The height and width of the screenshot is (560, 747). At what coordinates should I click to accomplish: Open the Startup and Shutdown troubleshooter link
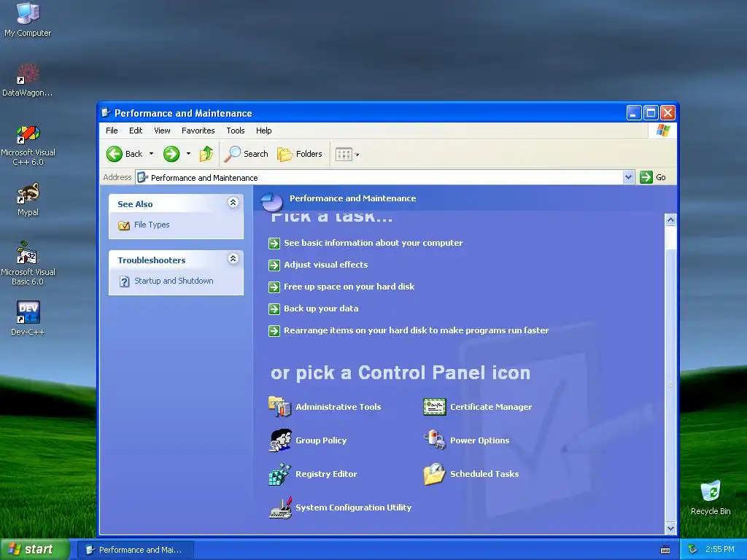point(174,281)
